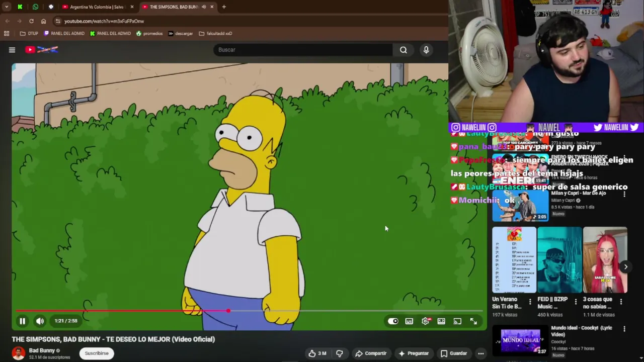Open Kick PANEL DEL ADMID bookmark
This screenshot has width=644, height=362.
pos(111,34)
